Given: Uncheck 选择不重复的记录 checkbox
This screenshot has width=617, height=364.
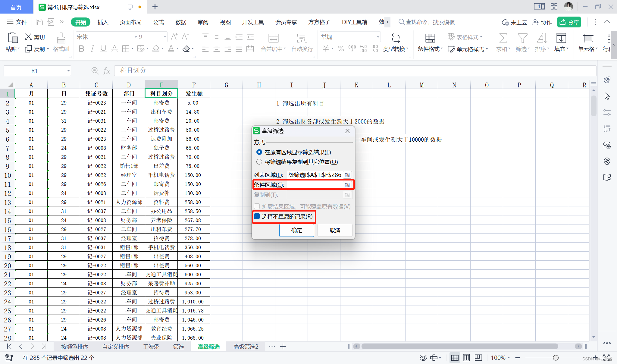Looking at the screenshot, I should [257, 216].
